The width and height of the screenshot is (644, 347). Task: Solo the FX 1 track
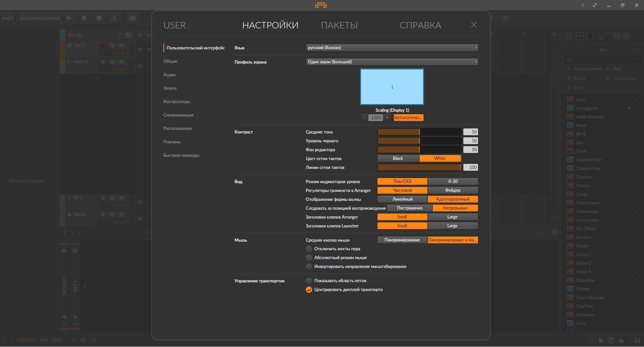tap(112, 198)
